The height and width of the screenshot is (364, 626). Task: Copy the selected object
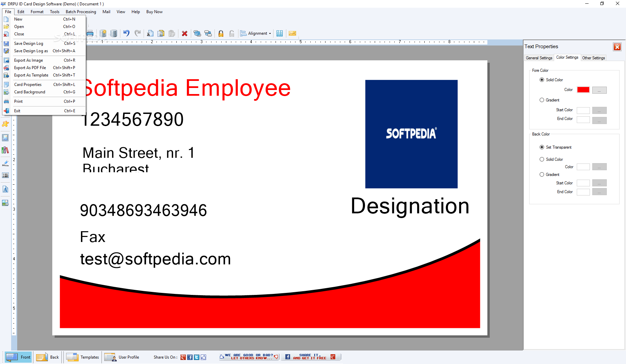[x=161, y=33]
